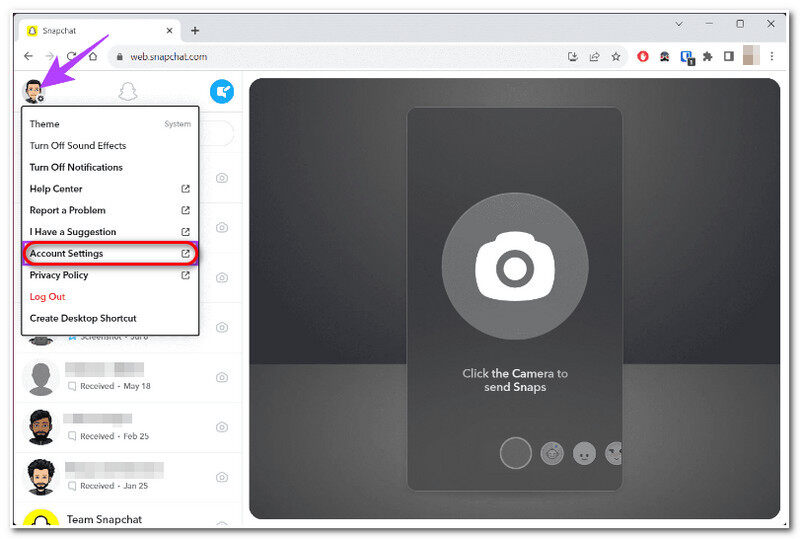The height and width of the screenshot is (539, 800).
Task: Go to browser home page icon
Action: coord(93,56)
